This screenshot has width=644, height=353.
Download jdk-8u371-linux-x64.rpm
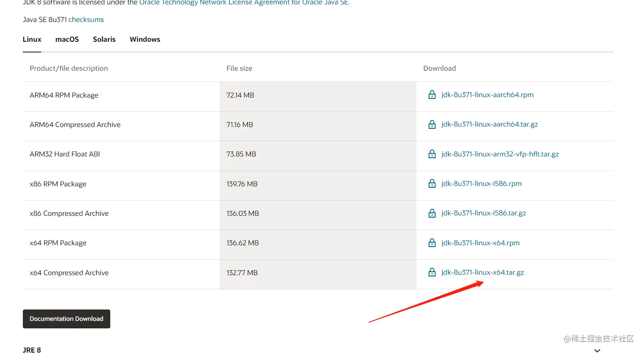click(481, 243)
